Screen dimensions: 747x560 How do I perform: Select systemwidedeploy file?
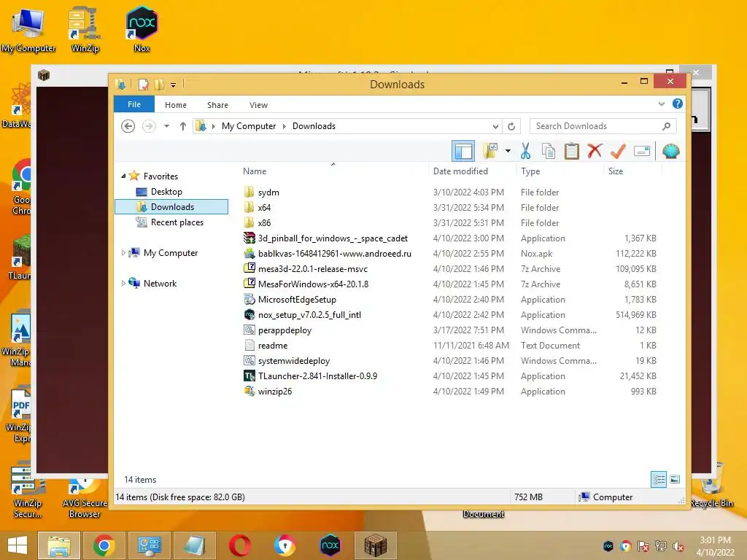293,361
